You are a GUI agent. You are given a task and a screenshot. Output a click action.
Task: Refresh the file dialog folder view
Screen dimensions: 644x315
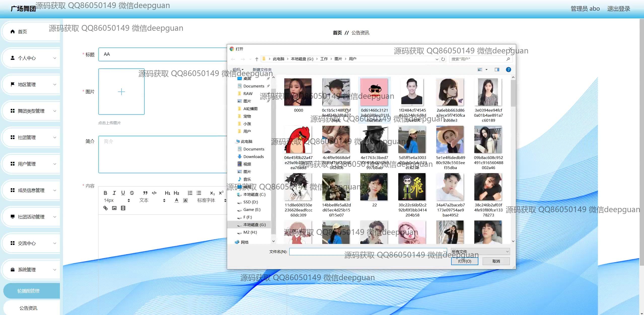pyautogui.click(x=443, y=59)
